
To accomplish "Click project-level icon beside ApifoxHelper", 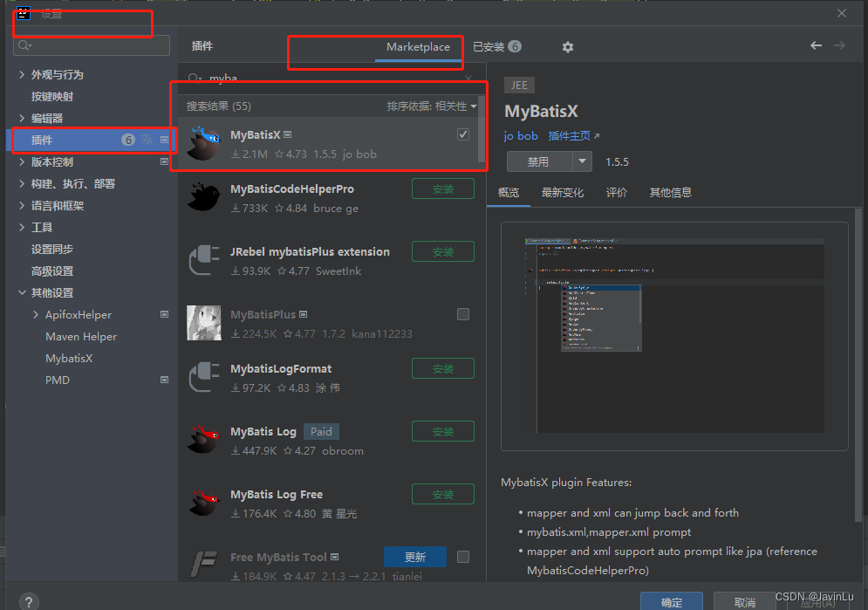I will point(164,314).
